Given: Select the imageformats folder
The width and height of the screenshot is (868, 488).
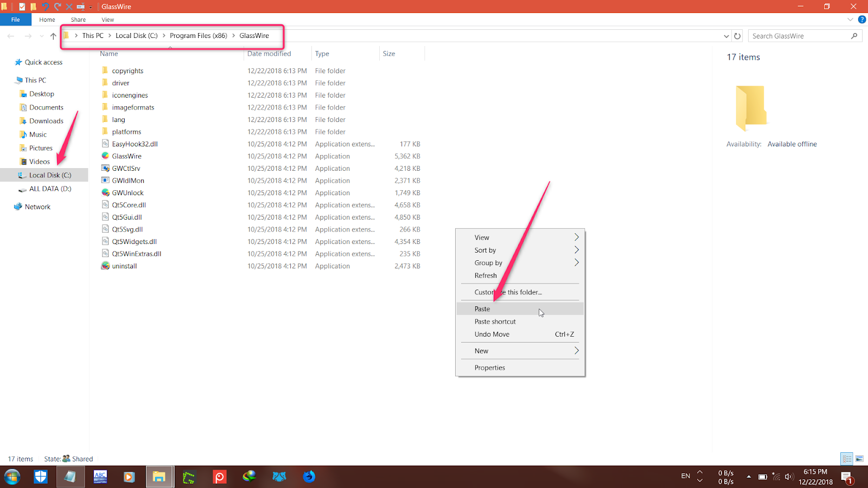Looking at the screenshot, I should tap(133, 107).
